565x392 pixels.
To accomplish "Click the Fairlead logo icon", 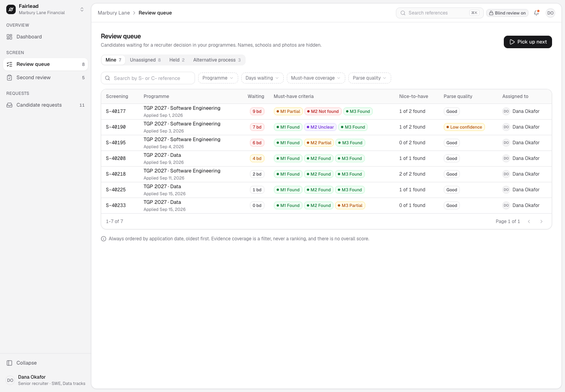I will coord(11,9).
